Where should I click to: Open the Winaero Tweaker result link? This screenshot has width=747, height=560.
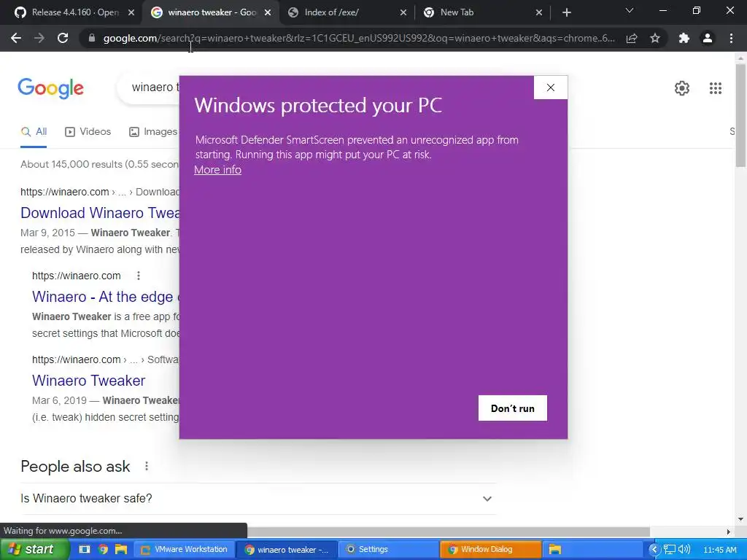click(x=88, y=381)
